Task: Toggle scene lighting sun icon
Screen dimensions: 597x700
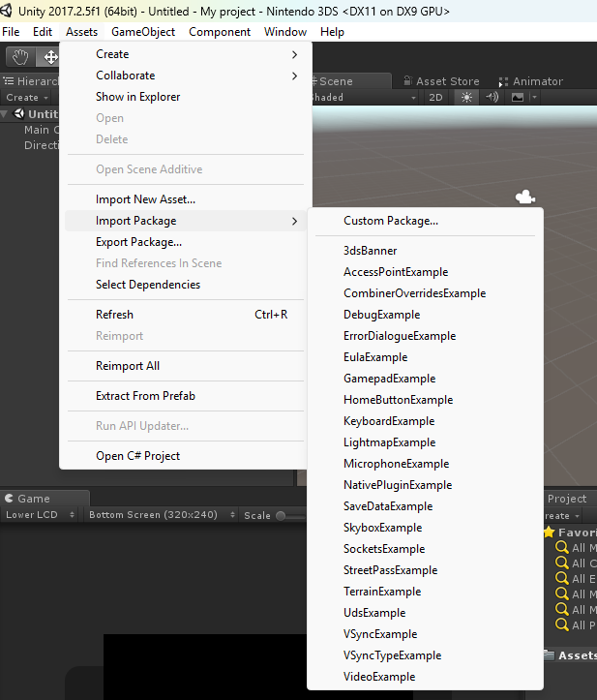Action: point(466,98)
